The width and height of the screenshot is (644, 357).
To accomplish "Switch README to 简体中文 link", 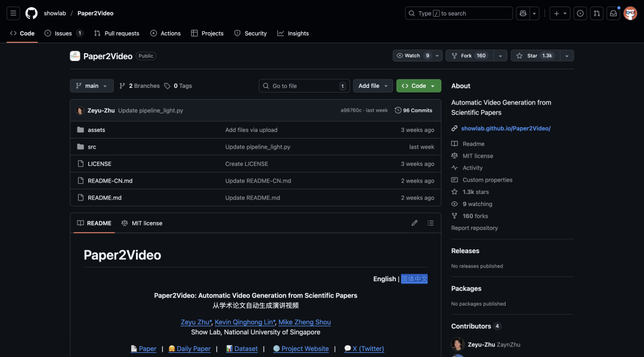I will pyautogui.click(x=414, y=279).
